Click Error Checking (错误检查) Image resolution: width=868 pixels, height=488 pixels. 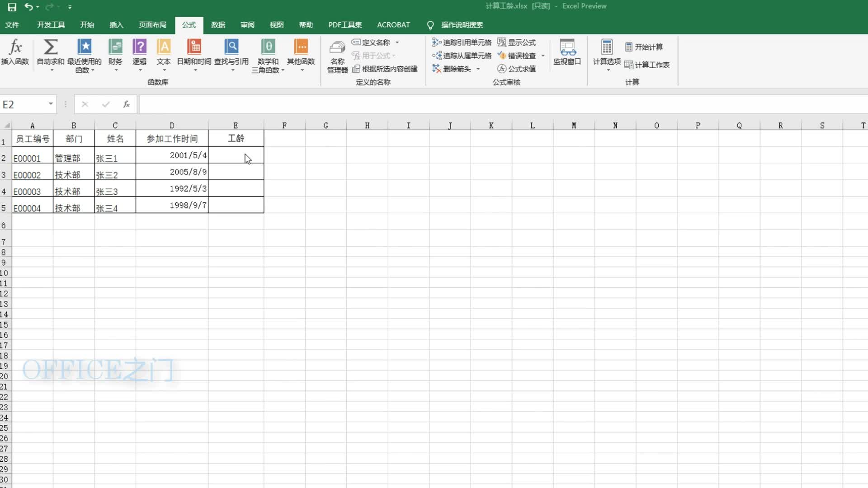517,56
